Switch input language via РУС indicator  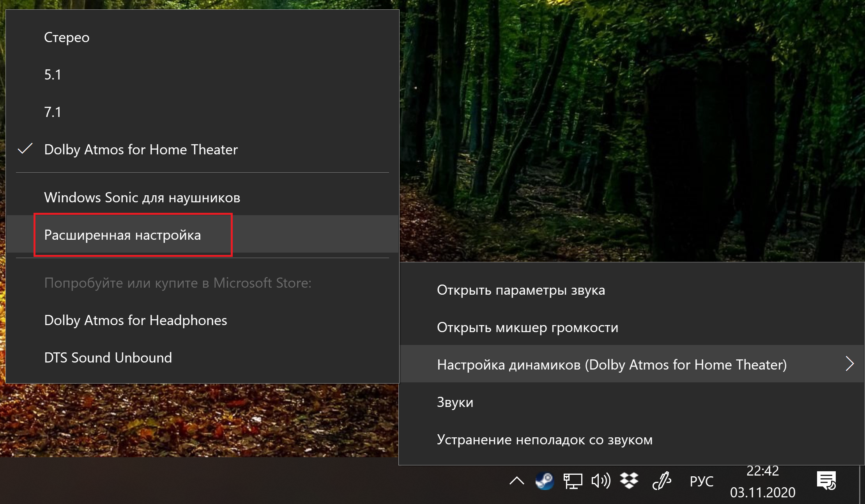tap(701, 482)
